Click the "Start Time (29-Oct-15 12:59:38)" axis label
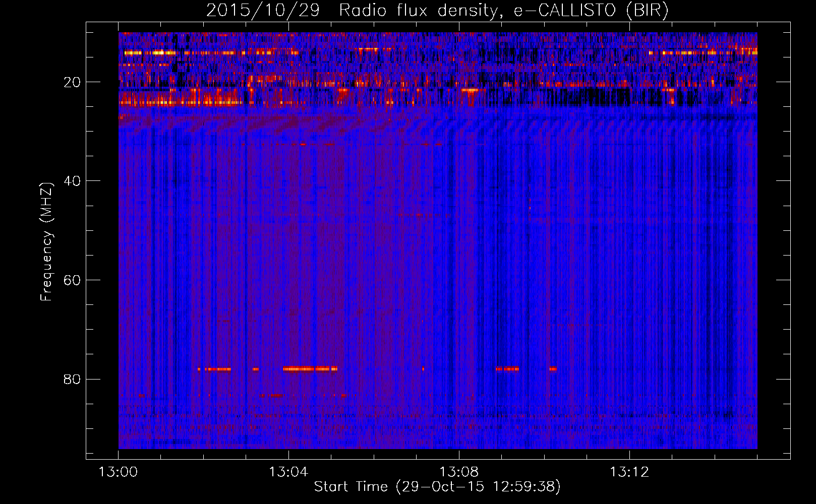Viewport: 816px width, 504px height. click(438, 487)
